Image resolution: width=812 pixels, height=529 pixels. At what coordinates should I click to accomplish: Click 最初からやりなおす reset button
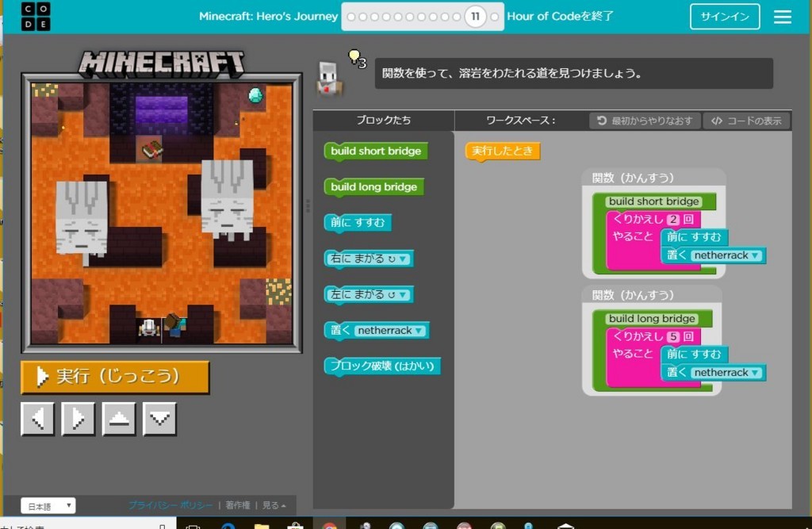[x=645, y=121]
